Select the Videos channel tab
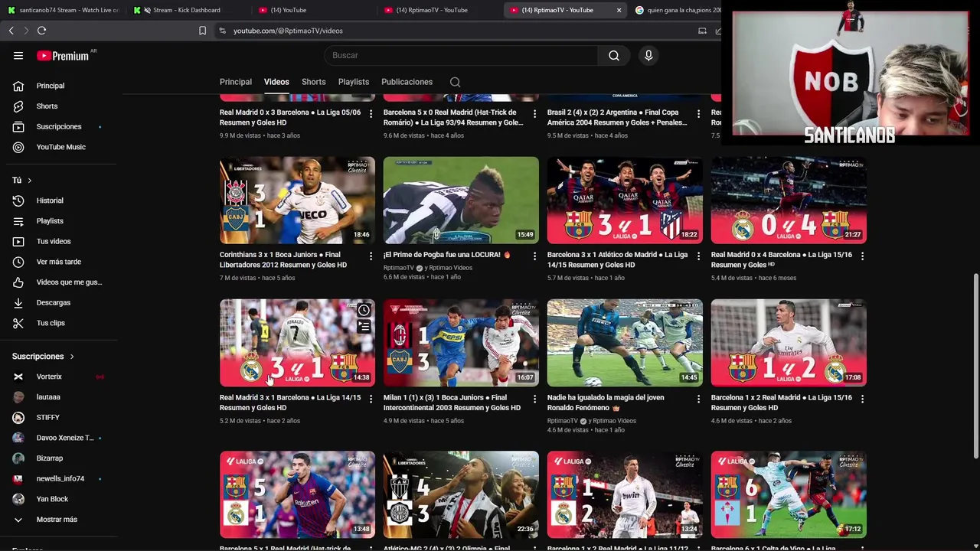The image size is (980, 551). (276, 82)
